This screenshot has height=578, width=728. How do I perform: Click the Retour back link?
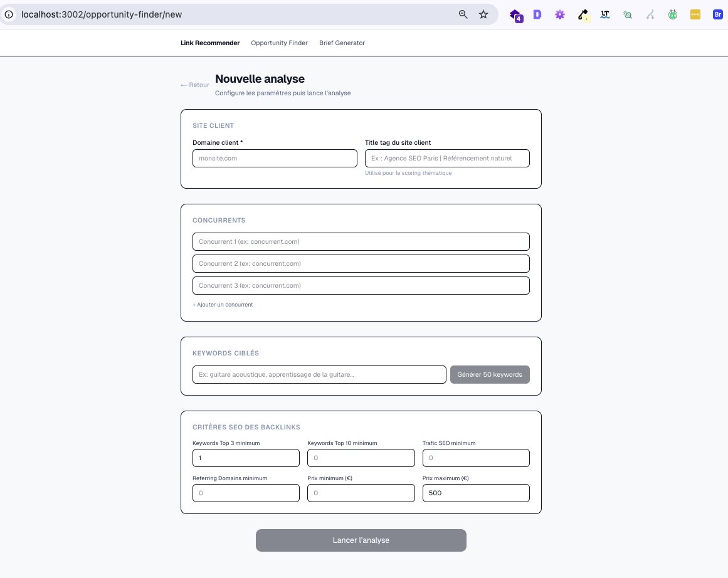click(x=195, y=85)
